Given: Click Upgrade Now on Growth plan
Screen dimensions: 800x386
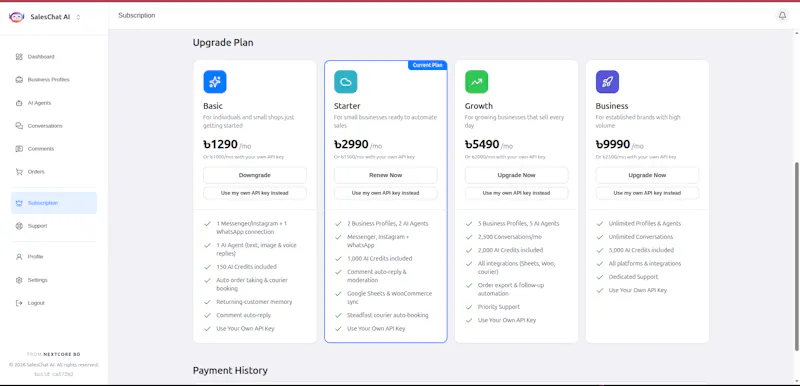Looking at the screenshot, I should coord(516,175).
